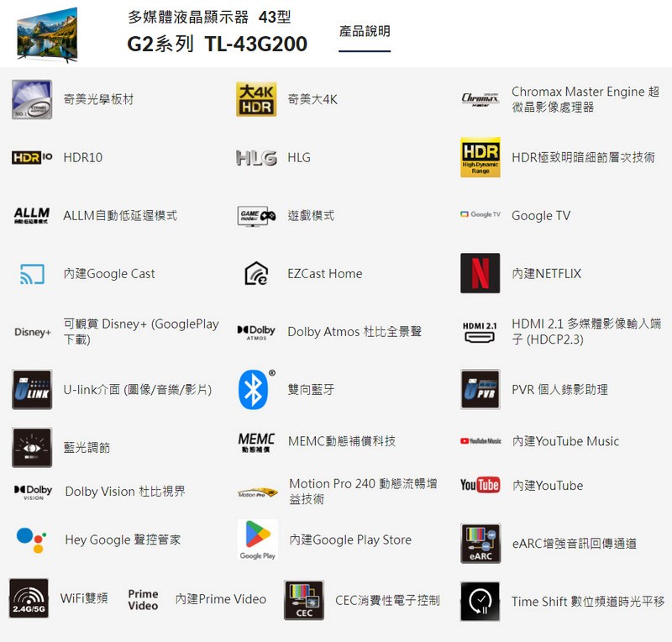This screenshot has width=672, height=642.
Task: Click the CEC消費性電子控制 icon
Action: (x=304, y=600)
